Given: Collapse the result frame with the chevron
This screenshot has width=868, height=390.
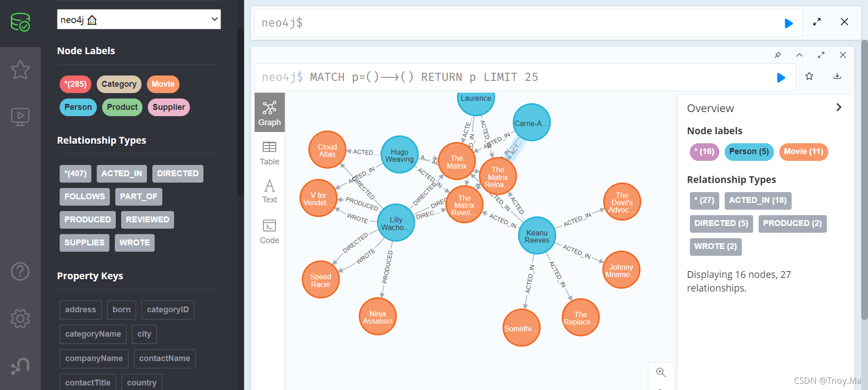Looking at the screenshot, I should point(799,55).
